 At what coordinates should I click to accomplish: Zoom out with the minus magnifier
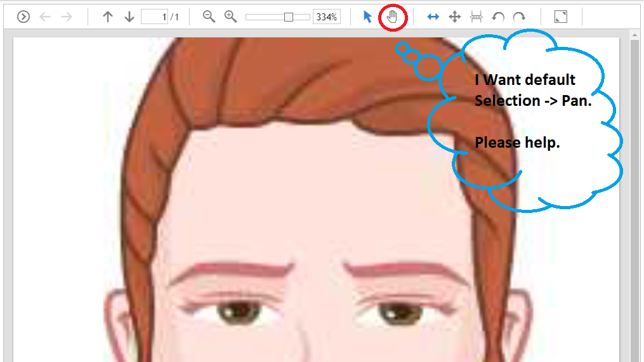point(209,17)
